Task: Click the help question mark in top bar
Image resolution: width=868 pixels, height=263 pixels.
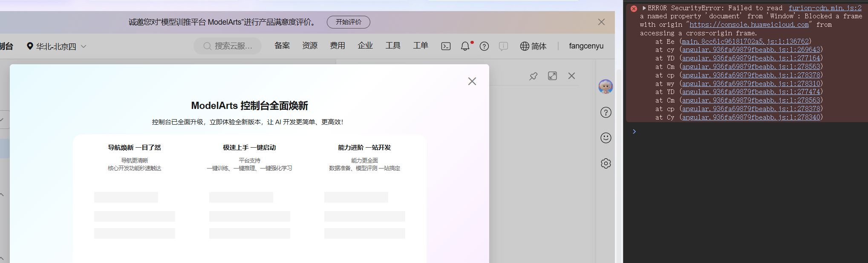Action: (x=484, y=46)
